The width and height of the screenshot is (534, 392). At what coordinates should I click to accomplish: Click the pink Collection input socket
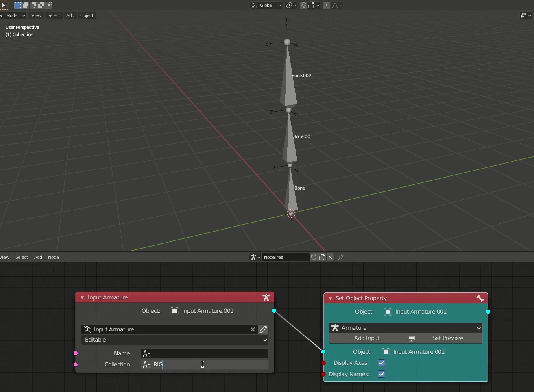point(76,364)
